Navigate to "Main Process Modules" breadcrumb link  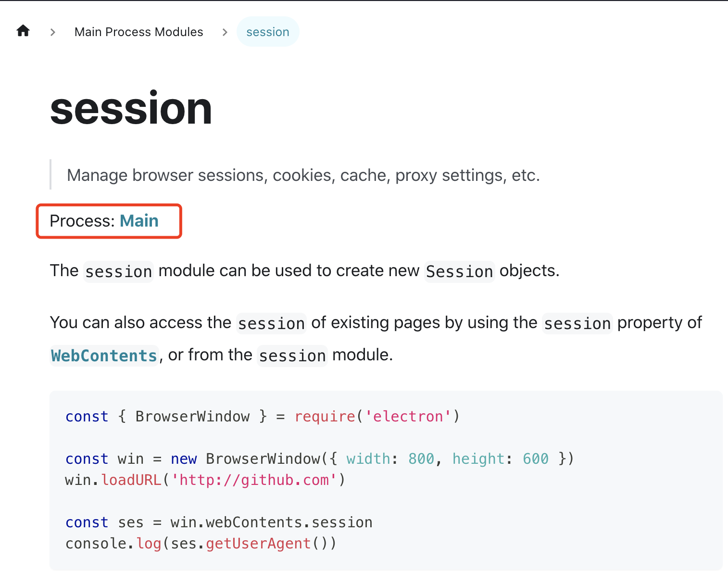pyautogui.click(x=138, y=32)
